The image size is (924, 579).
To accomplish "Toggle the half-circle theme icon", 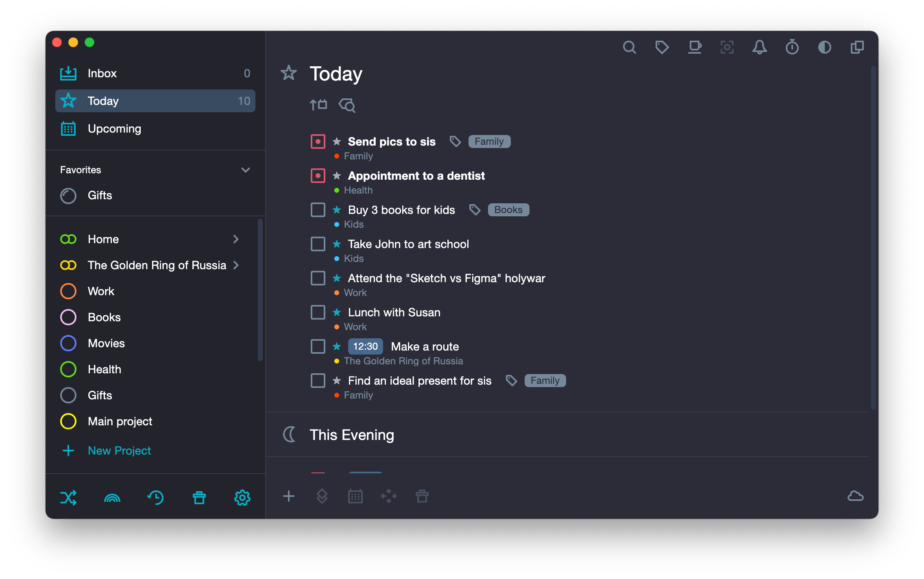I will tap(824, 48).
